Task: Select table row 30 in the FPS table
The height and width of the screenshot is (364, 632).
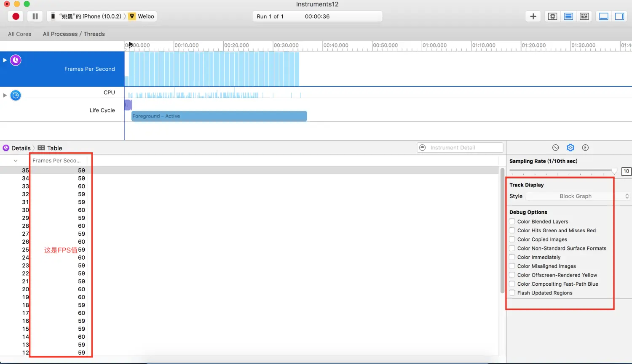Action: pos(249,210)
